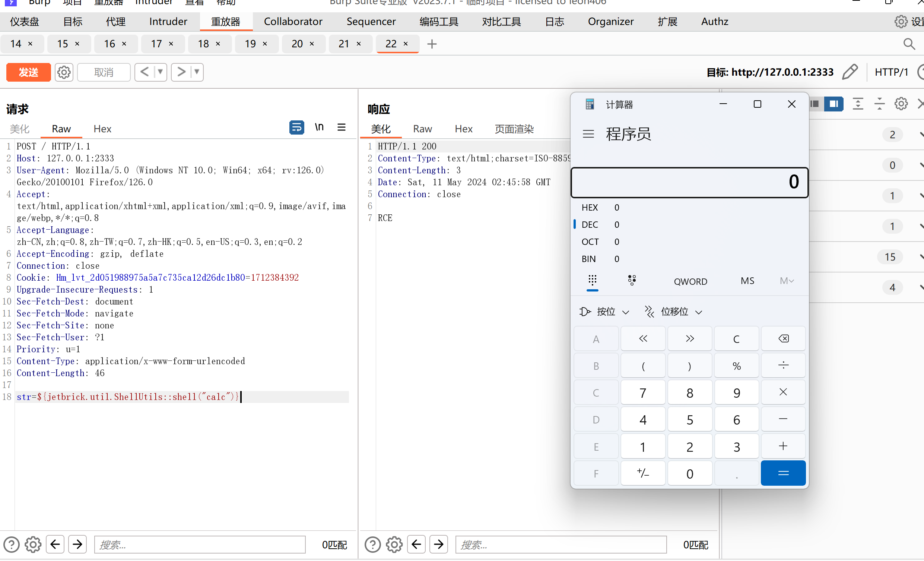This screenshot has width=924, height=561.
Task: Open calculator navigation hamburger menu
Action: tap(588, 133)
